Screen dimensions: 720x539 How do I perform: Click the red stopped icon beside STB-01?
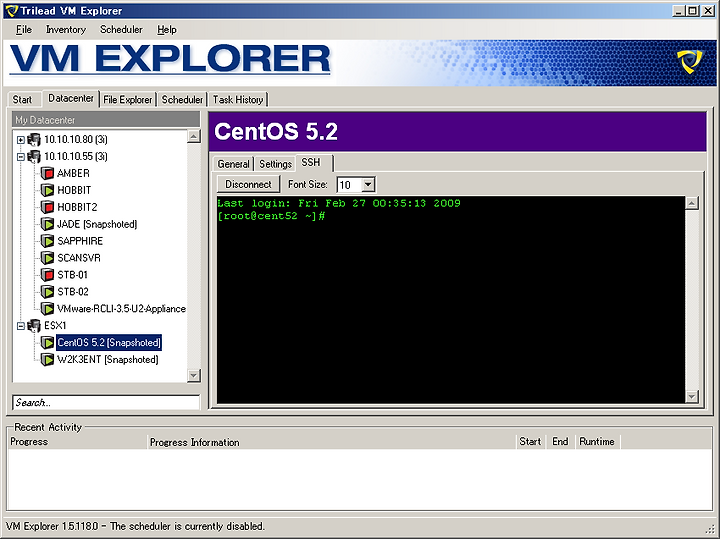tap(47, 275)
